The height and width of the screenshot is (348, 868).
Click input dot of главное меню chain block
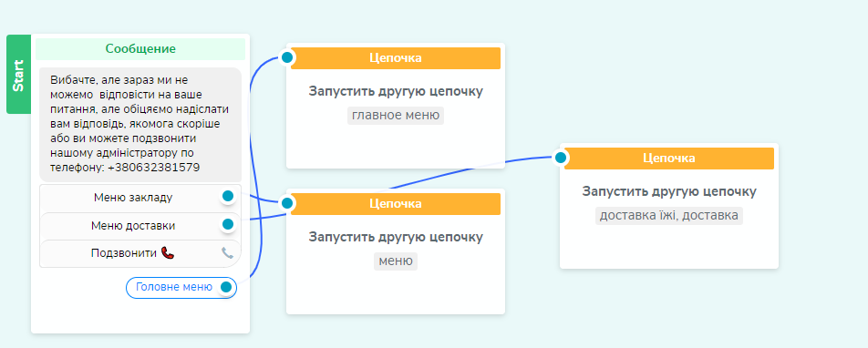[286, 57]
